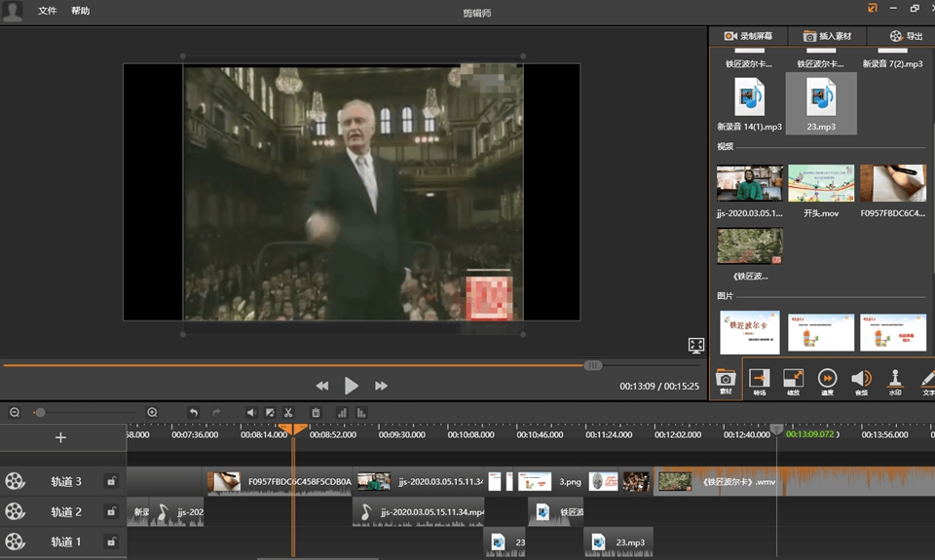Image resolution: width=935 pixels, height=560 pixels.
Task: Select the jjs-202 audio clip on track 2
Action: pyautogui.click(x=177, y=511)
